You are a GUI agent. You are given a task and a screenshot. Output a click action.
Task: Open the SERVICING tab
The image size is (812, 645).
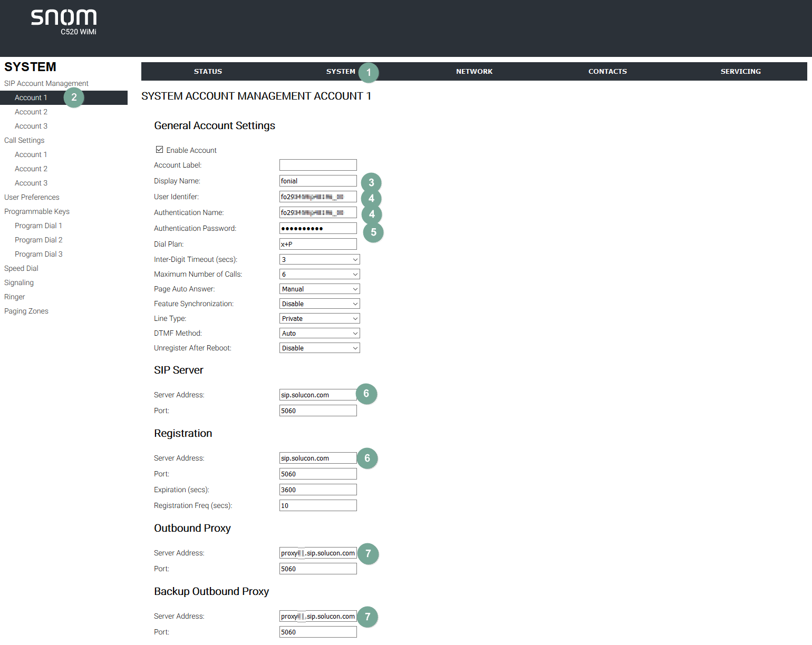[740, 72]
